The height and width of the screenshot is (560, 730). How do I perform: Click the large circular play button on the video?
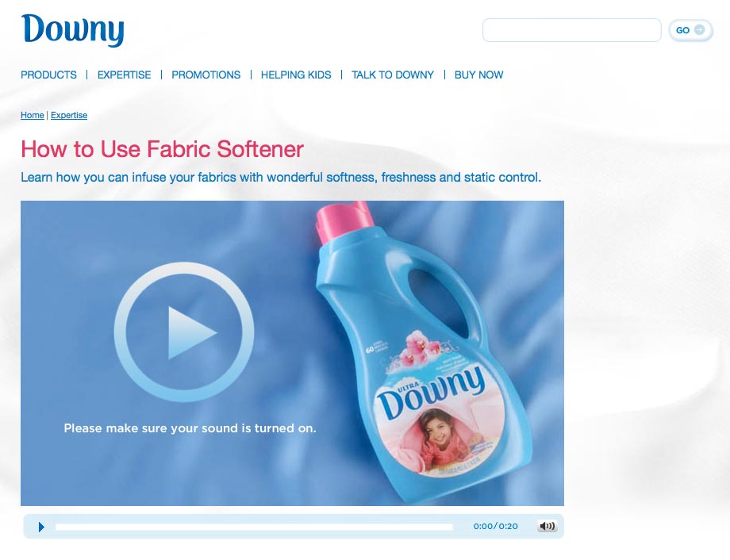click(184, 332)
